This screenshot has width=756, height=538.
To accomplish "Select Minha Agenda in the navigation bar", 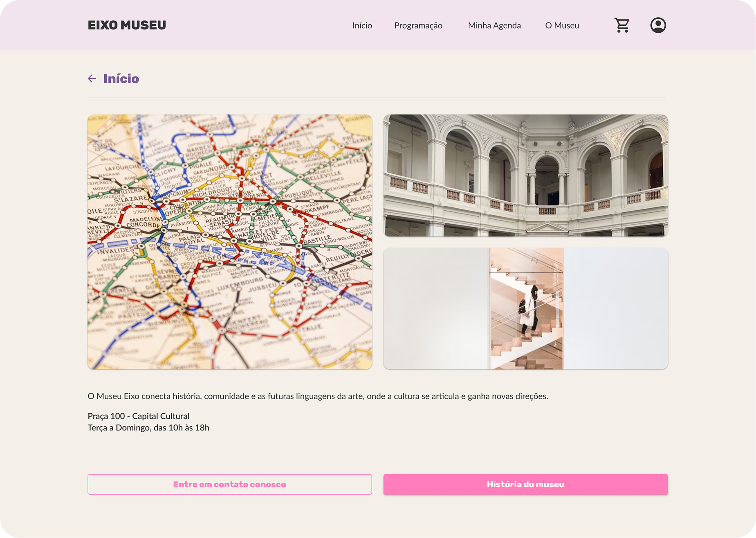I will coord(494,25).
